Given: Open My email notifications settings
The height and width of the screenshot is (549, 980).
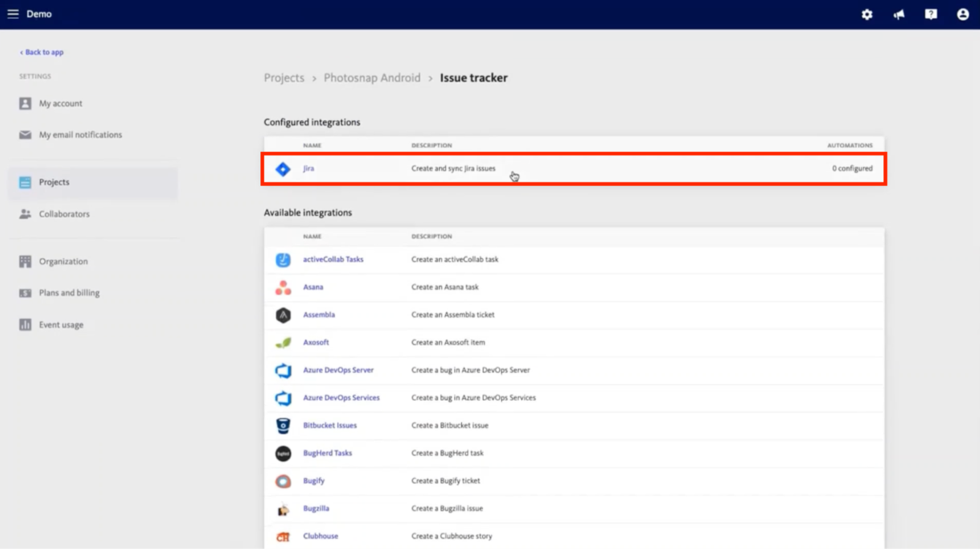Looking at the screenshot, I should (x=80, y=135).
